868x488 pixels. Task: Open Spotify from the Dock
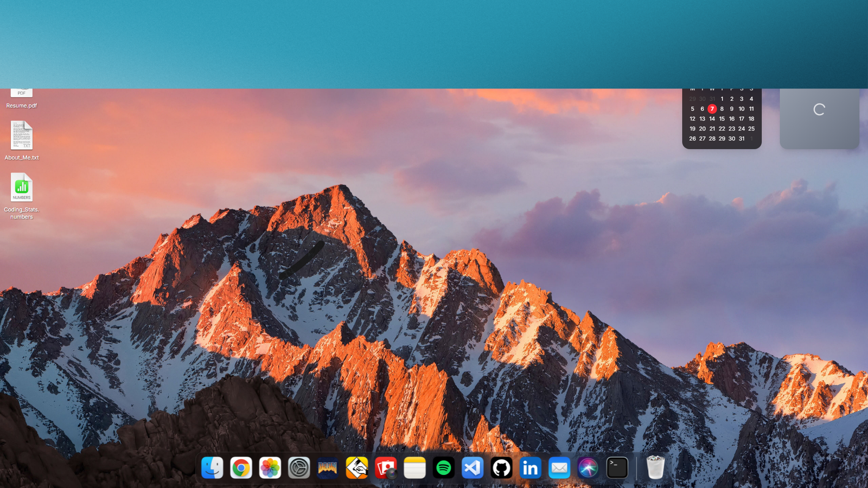pyautogui.click(x=444, y=467)
